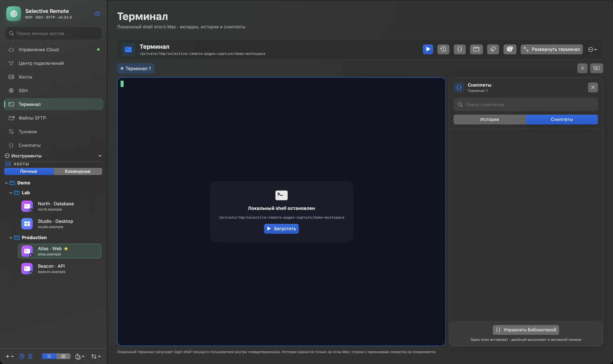Click the Запустить button
Viewport: 613px width, 364px height.
(x=281, y=229)
